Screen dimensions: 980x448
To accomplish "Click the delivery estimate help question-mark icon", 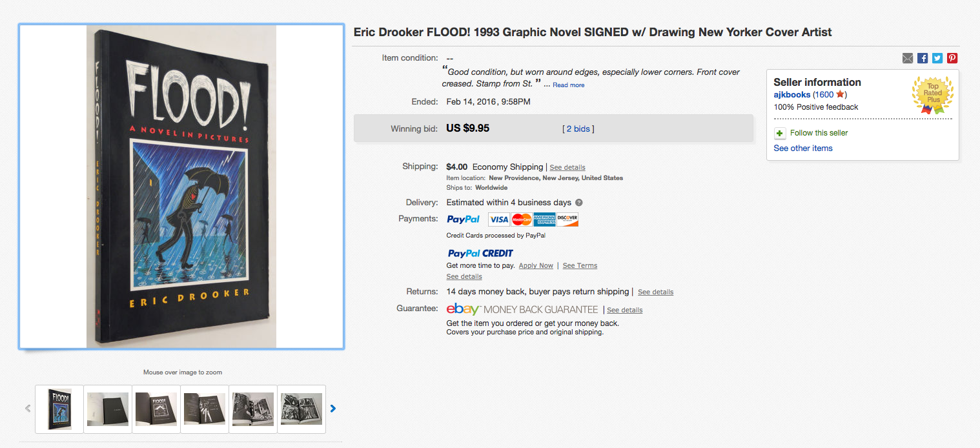I will (x=579, y=203).
